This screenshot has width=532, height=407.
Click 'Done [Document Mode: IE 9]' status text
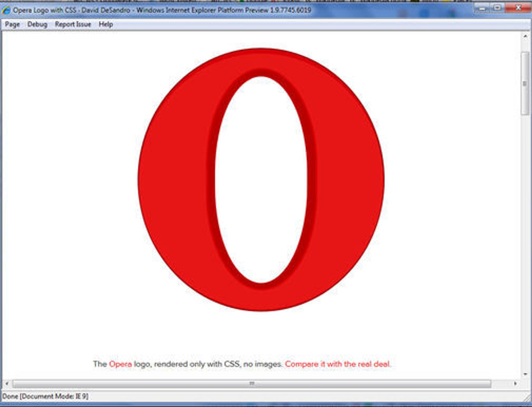coord(45,396)
